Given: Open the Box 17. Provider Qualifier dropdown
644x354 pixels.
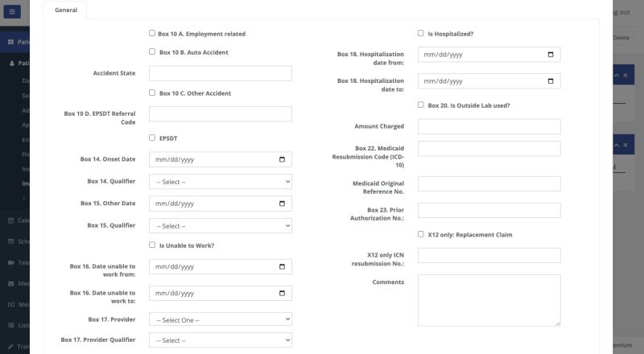Looking at the screenshot, I should coord(220,340).
